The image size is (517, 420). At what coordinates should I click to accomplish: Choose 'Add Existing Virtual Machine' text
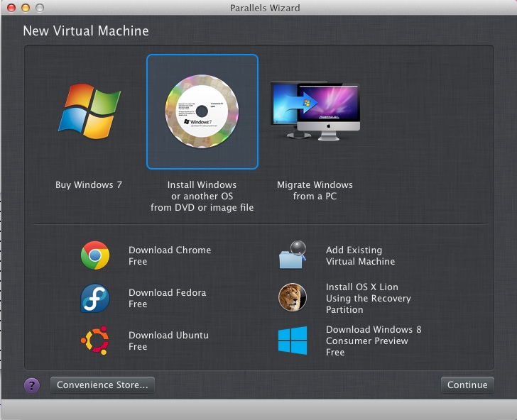coord(360,255)
